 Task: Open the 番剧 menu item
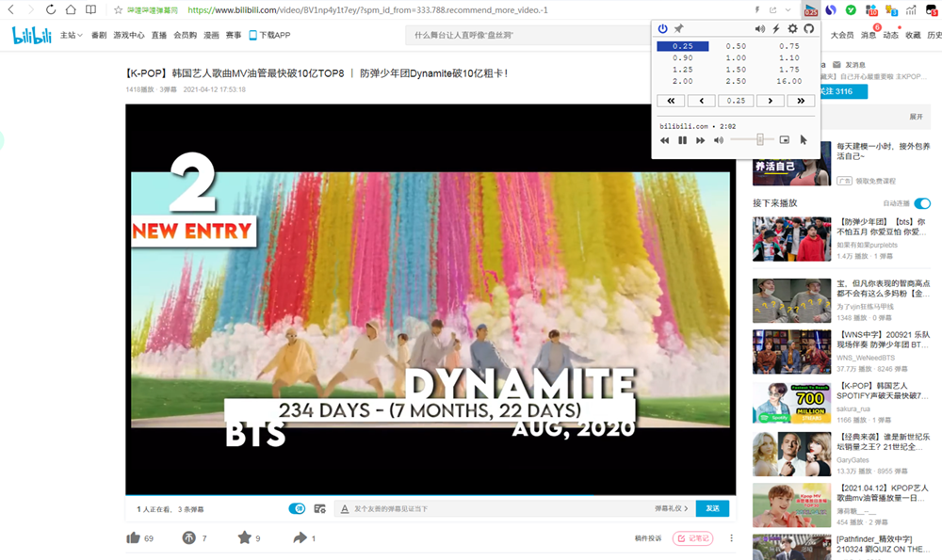99,36
